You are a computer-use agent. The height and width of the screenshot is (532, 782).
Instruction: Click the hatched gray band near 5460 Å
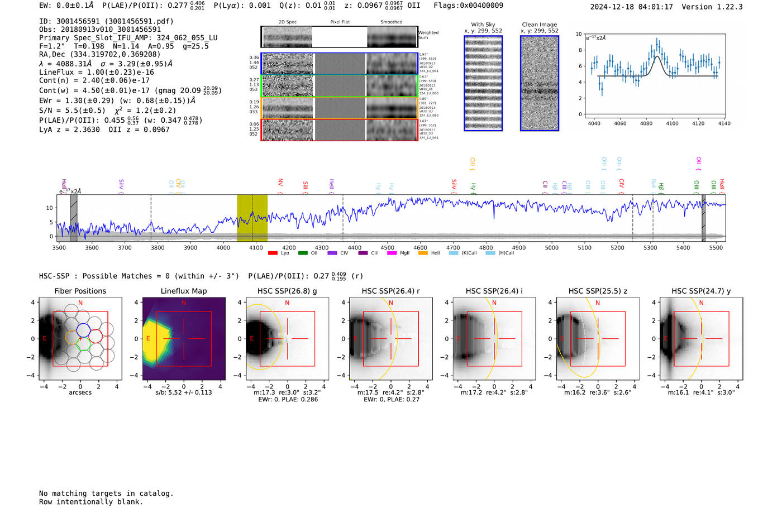pos(704,218)
